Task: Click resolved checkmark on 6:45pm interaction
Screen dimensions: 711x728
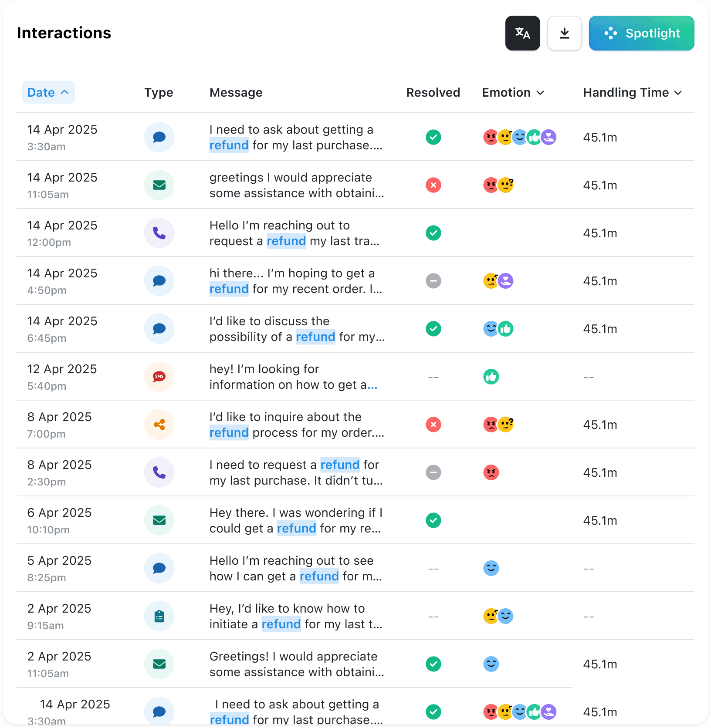Action: tap(433, 329)
